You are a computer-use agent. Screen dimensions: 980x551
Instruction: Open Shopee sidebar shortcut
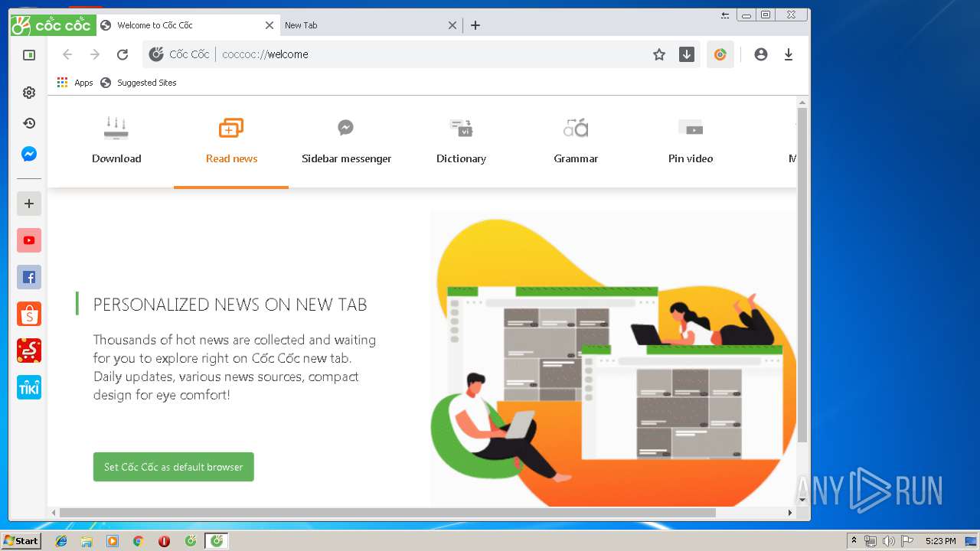[x=29, y=314]
